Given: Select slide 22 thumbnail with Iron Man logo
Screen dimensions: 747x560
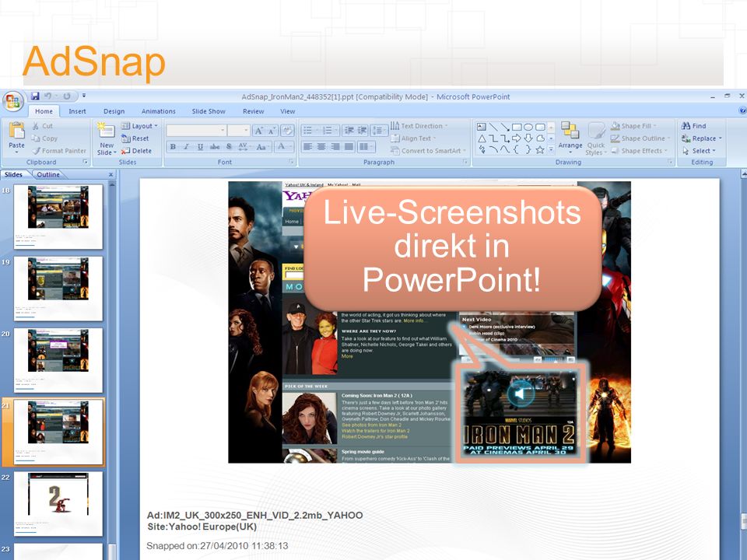Looking at the screenshot, I should point(58,503).
